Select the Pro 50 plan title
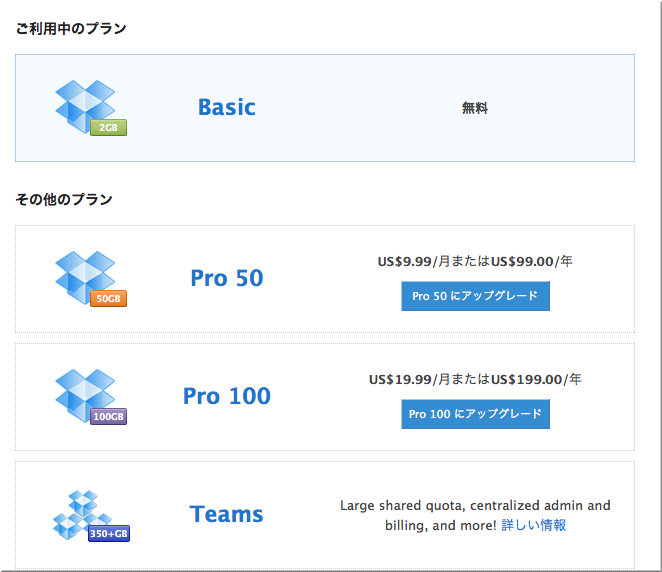The height and width of the screenshot is (572, 662). (x=227, y=278)
